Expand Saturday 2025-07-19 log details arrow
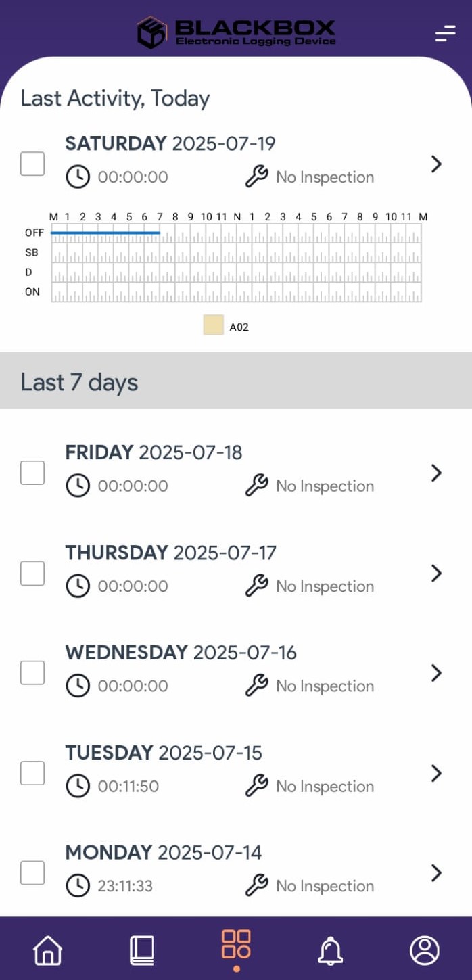This screenshot has width=472, height=980. (x=436, y=164)
